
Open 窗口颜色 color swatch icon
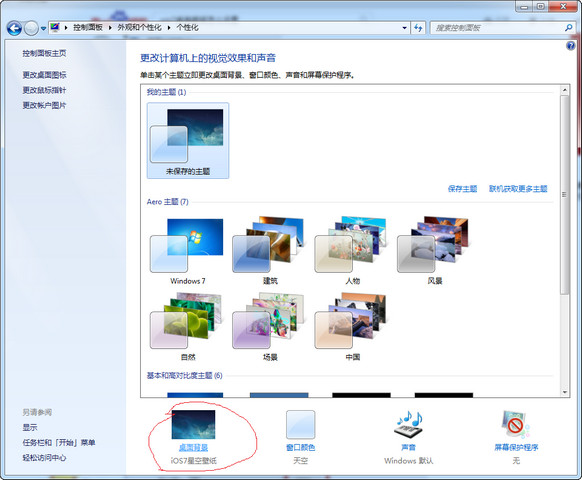tap(301, 425)
